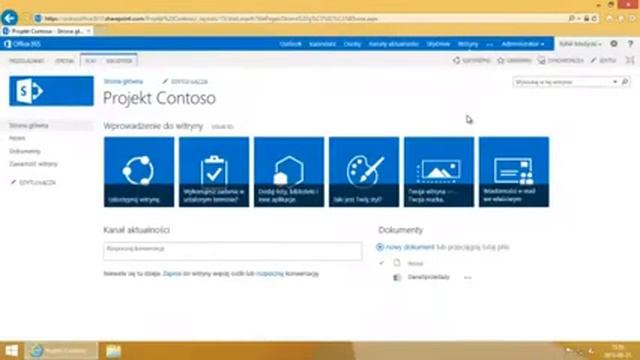Click the conversation text box in newsfeed
Screen dimensions: 640x360
coord(233,251)
